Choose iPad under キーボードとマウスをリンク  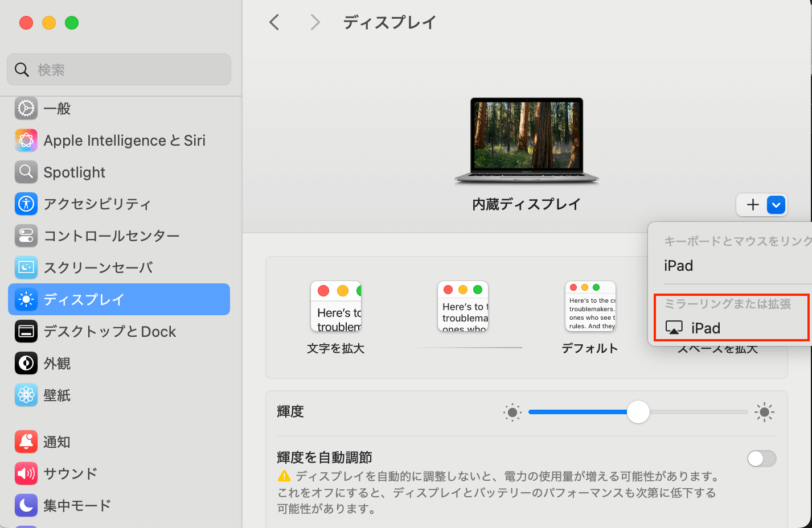(678, 265)
